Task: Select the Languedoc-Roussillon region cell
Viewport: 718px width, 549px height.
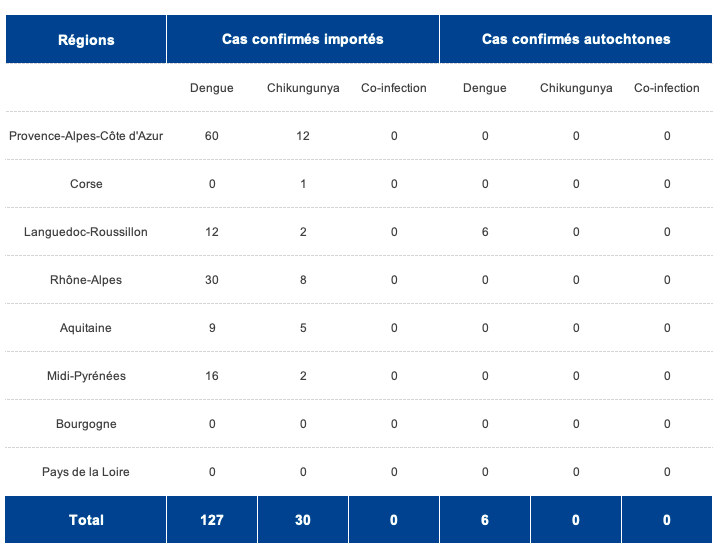Action: tap(86, 232)
